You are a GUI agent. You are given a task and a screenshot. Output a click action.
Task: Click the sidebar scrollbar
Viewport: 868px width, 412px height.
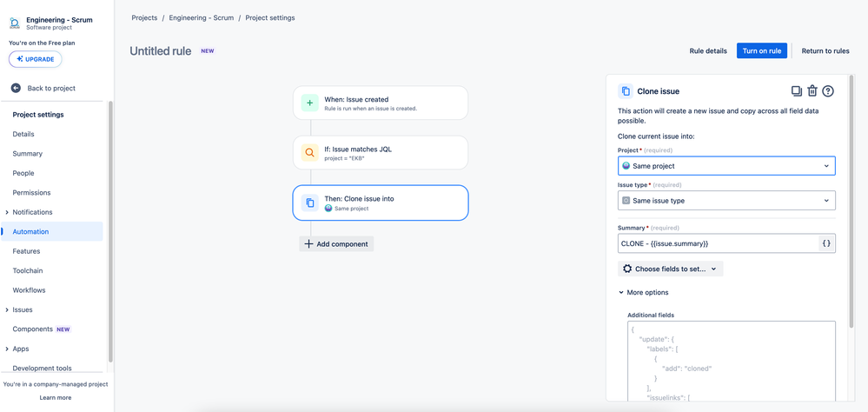coord(110,230)
